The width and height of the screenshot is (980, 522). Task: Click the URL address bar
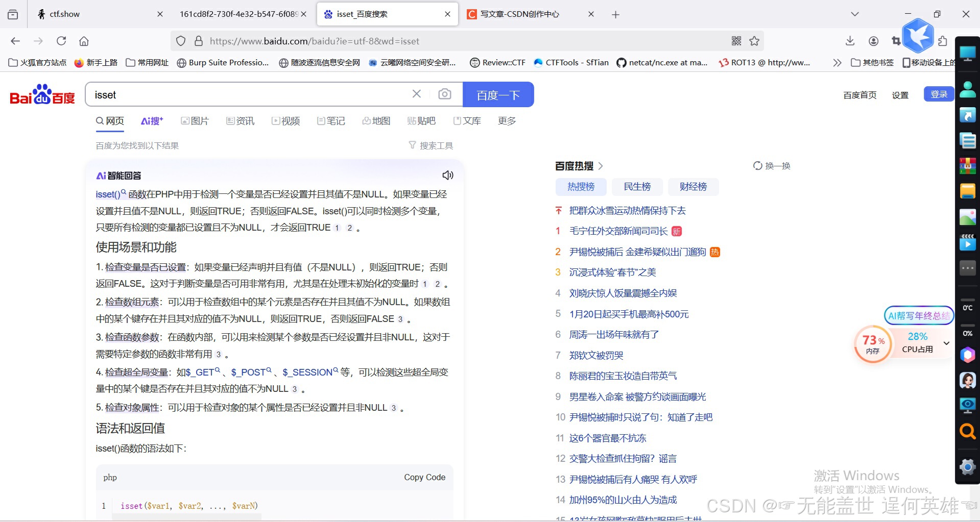coord(467,41)
